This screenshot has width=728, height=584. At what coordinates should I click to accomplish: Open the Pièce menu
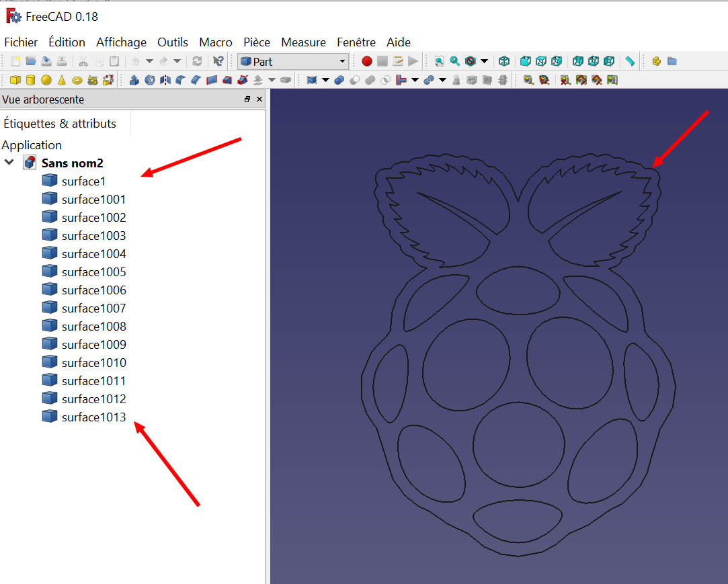[x=257, y=42]
